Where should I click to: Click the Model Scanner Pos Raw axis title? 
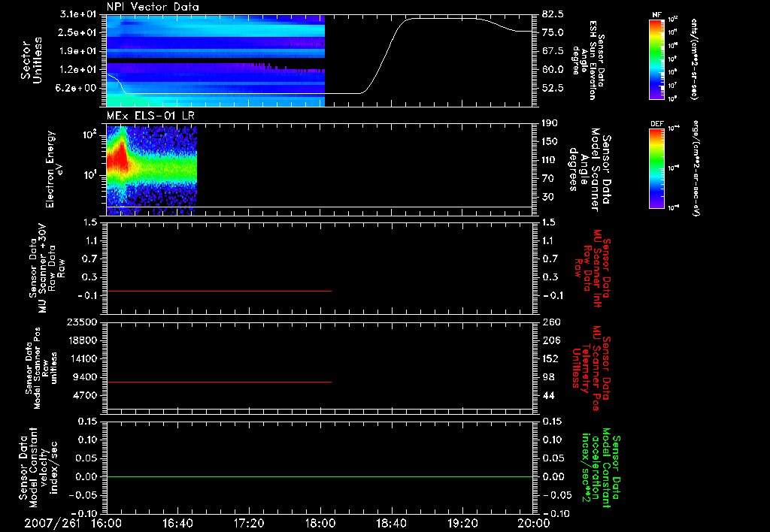tap(41, 369)
